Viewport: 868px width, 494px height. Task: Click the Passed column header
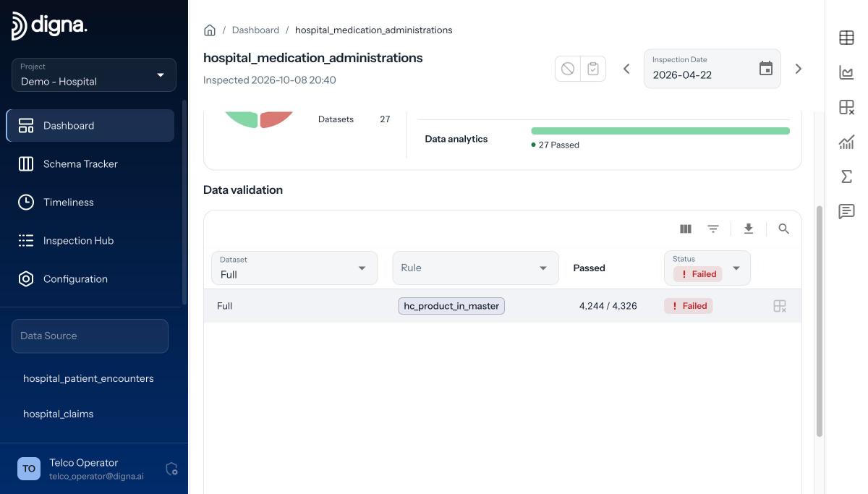pyautogui.click(x=589, y=268)
